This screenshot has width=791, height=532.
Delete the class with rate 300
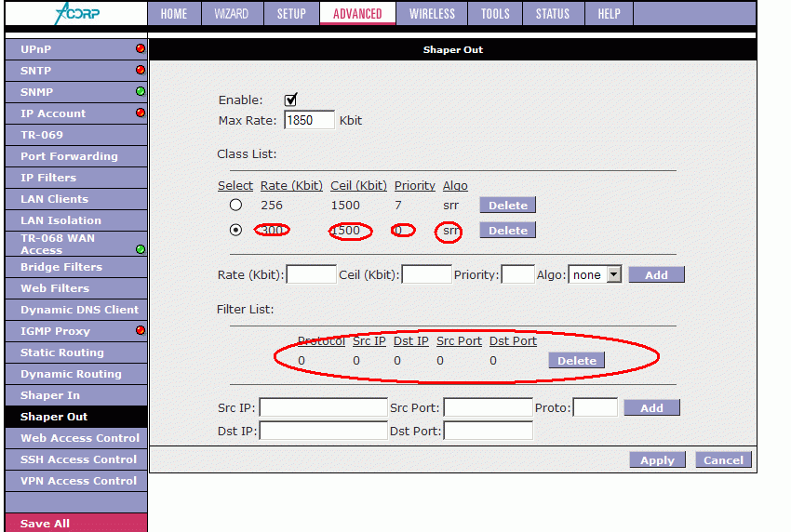coord(507,231)
